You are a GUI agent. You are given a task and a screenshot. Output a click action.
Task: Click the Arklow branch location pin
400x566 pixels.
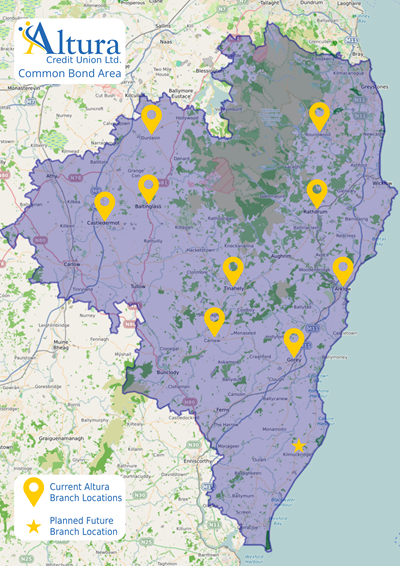click(x=343, y=271)
